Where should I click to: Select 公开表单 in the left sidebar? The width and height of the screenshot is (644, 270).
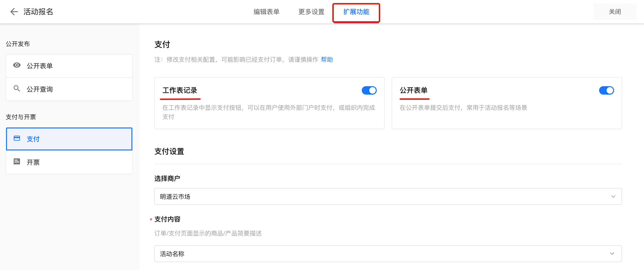pos(69,66)
